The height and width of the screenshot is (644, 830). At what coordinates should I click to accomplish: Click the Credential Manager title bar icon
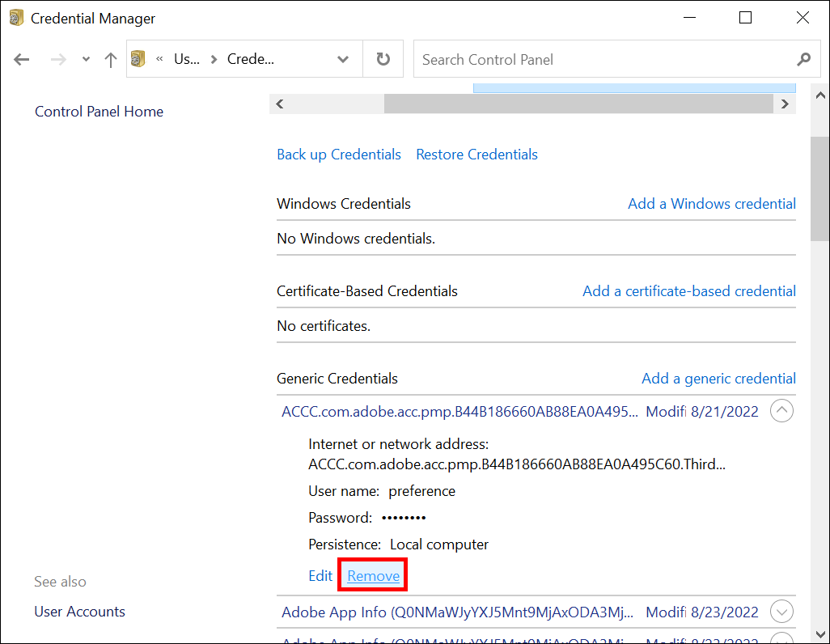[16, 18]
